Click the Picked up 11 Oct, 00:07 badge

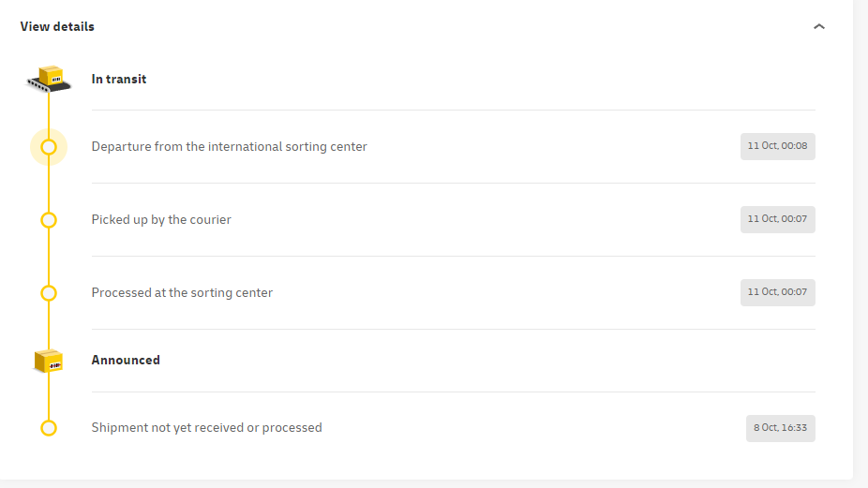(x=777, y=219)
